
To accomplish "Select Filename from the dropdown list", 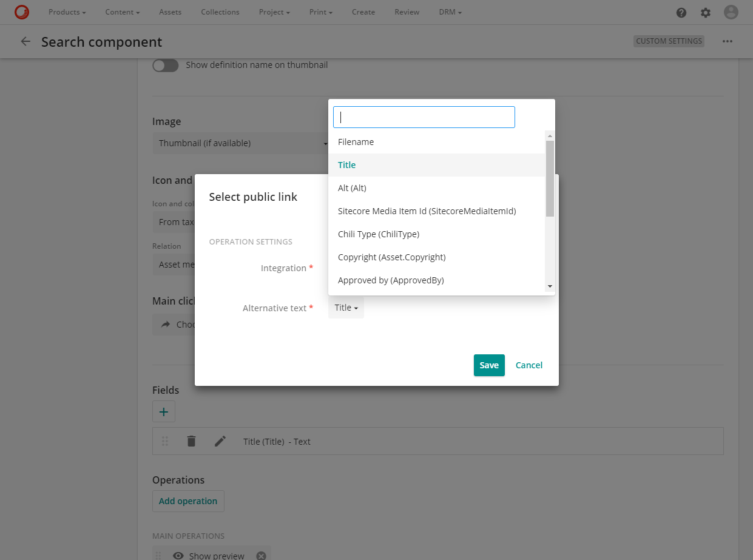I will click(x=356, y=141).
